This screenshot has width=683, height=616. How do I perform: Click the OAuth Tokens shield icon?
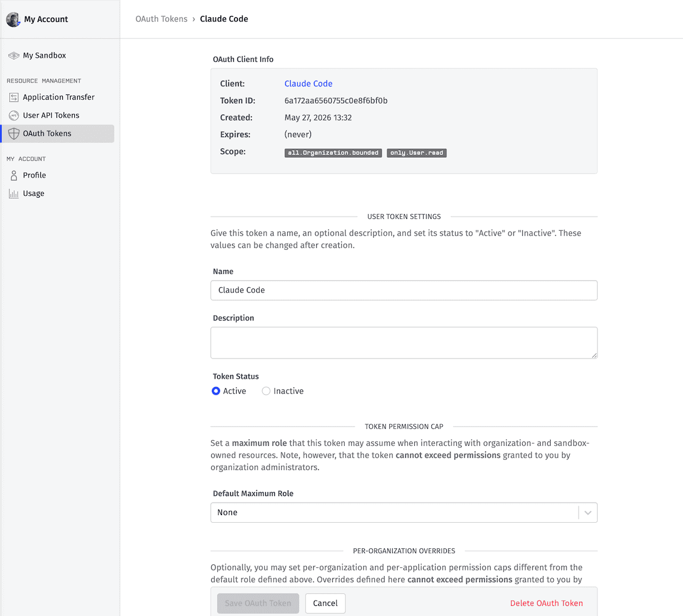click(x=14, y=134)
